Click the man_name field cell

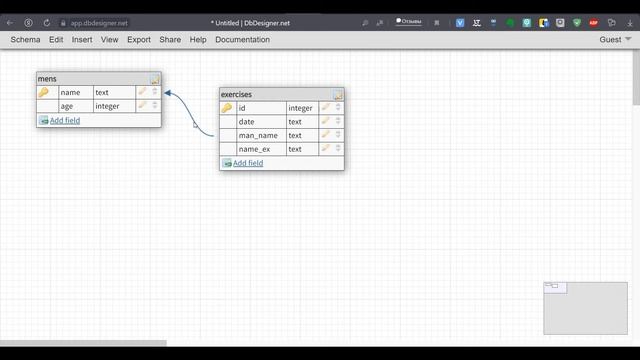coord(261,136)
